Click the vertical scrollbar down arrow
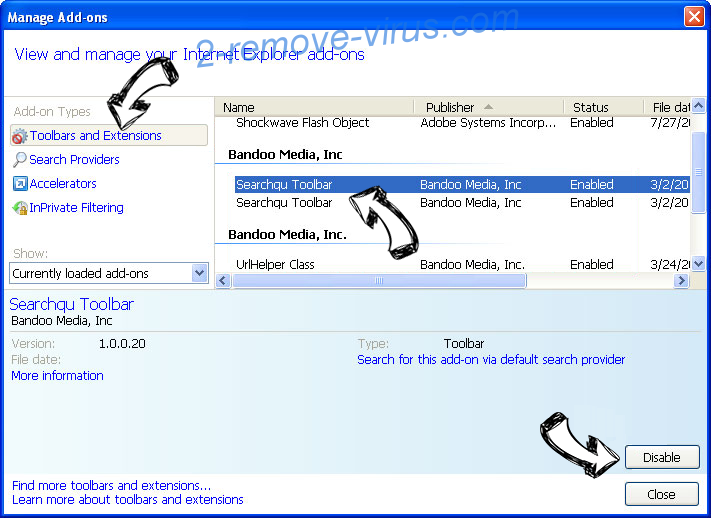Image resolution: width=711 pixels, height=518 pixels. click(698, 265)
